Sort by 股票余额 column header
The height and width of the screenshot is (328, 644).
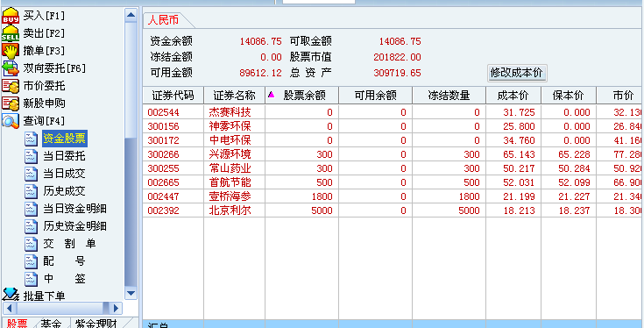(x=302, y=96)
